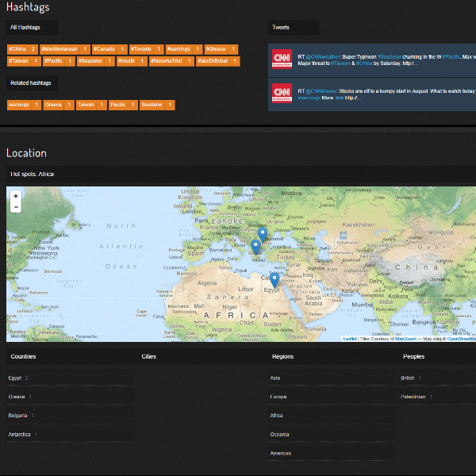Choose earnings under Related hashtags
This screenshot has width=476, height=476.
24,105
